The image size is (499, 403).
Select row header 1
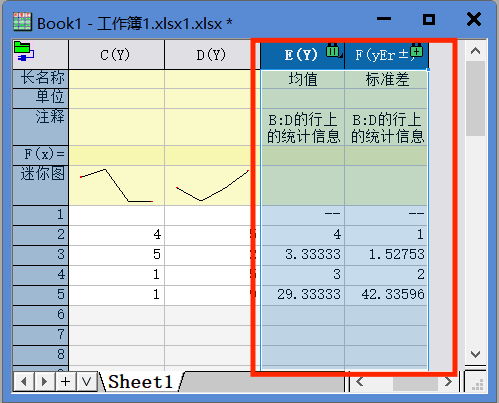tap(41, 215)
